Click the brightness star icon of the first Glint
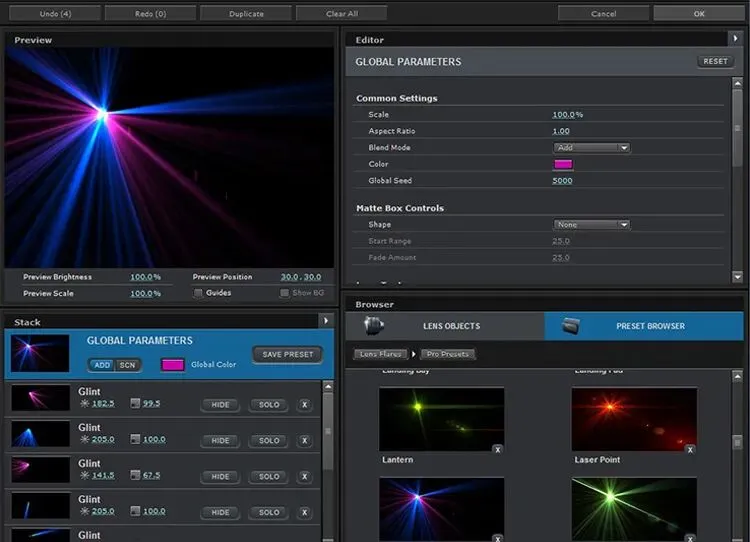Screen dimensions: 750x542 84,404
